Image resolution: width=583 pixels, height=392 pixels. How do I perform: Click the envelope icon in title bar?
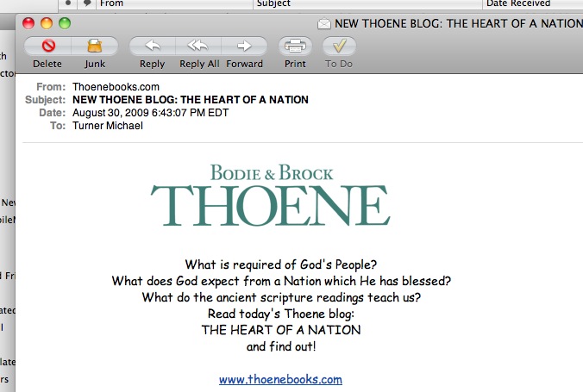click(x=324, y=24)
